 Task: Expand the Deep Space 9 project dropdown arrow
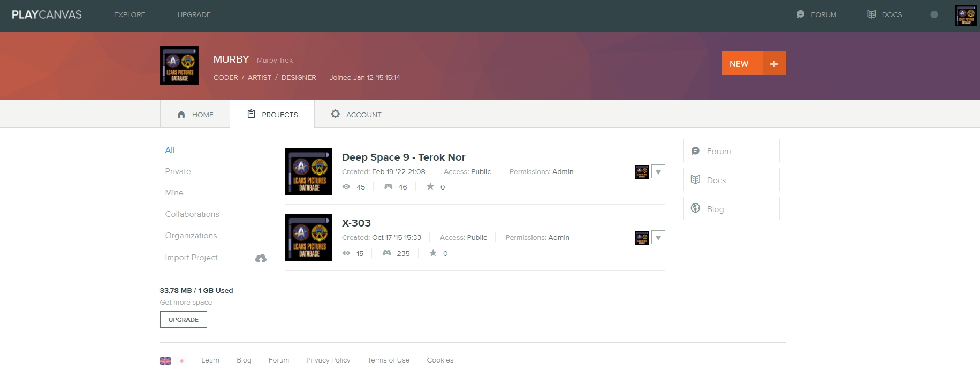coord(658,172)
